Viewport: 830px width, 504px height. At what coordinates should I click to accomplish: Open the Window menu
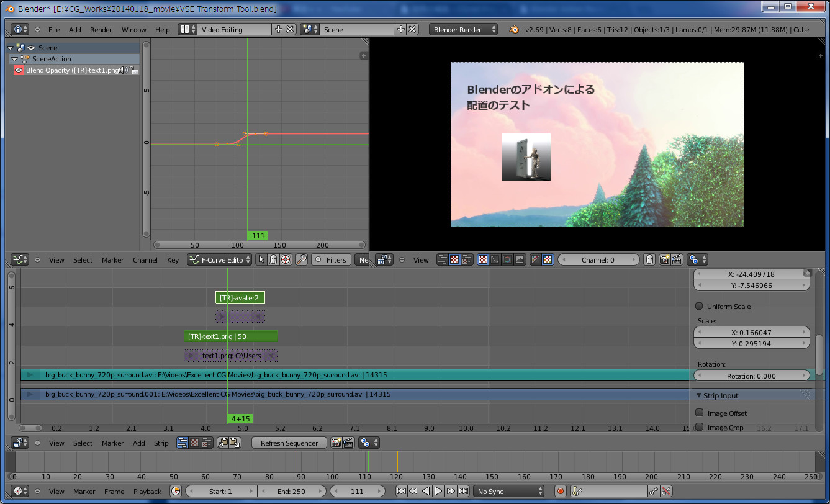[x=133, y=30]
